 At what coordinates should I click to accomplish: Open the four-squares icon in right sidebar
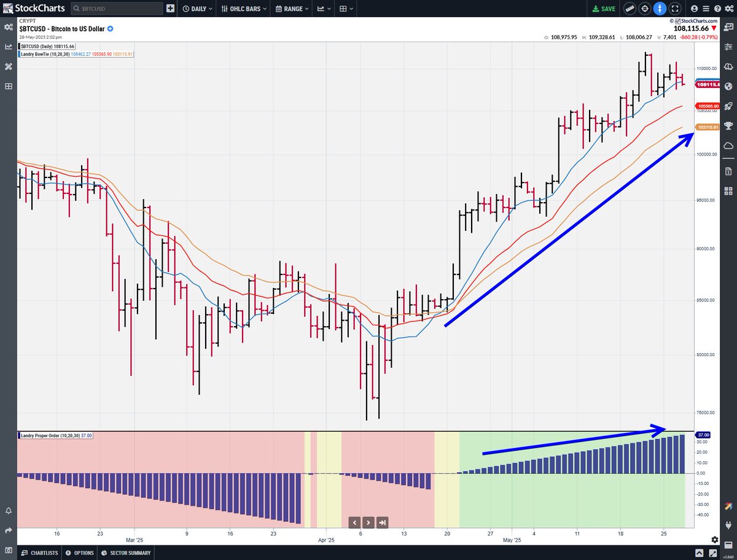(x=728, y=190)
